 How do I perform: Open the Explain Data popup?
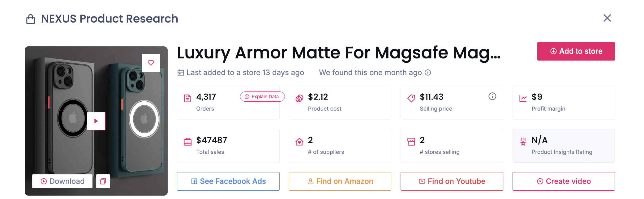click(x=262, y=97)
